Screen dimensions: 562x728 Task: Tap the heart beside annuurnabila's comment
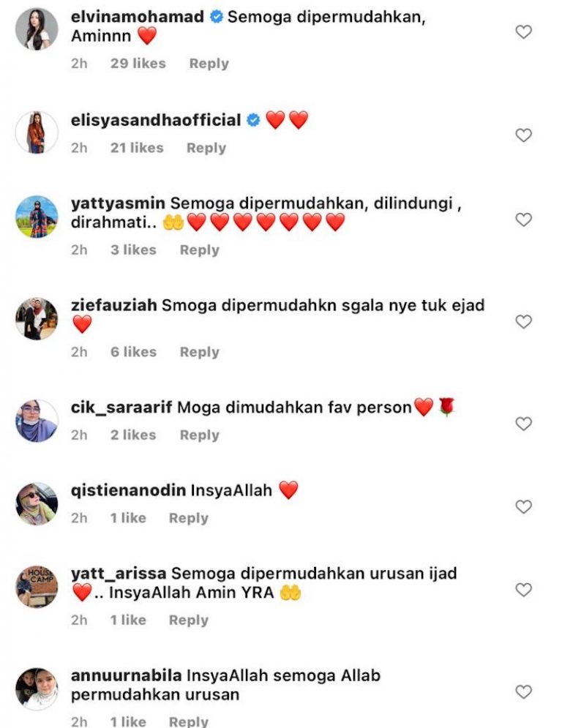[x=523, y=692]
